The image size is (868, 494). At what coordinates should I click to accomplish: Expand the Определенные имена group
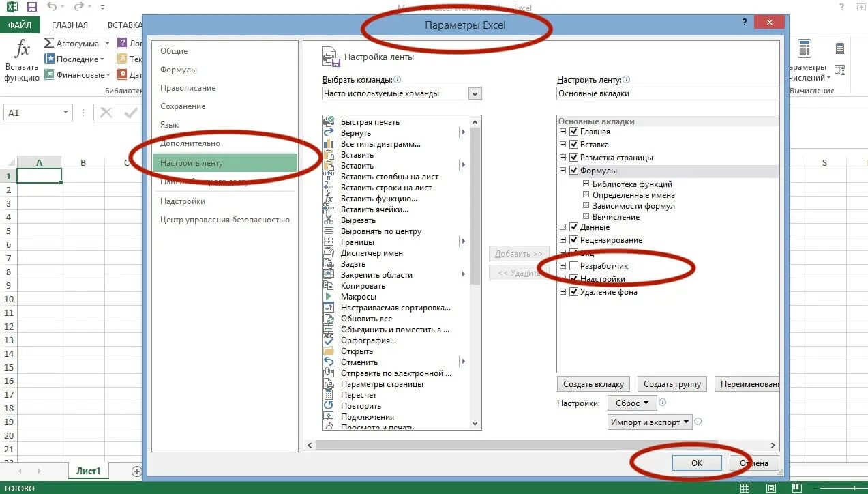point(586,194)
